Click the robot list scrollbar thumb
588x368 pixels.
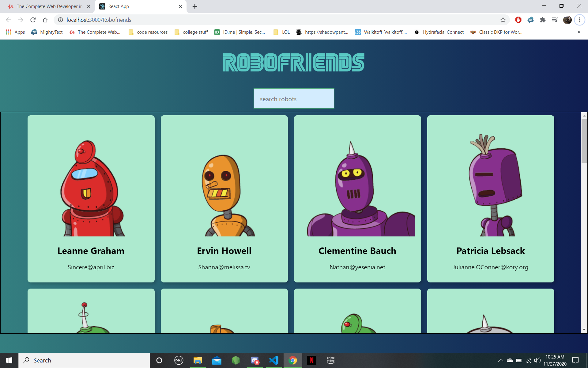click(584, 140)
